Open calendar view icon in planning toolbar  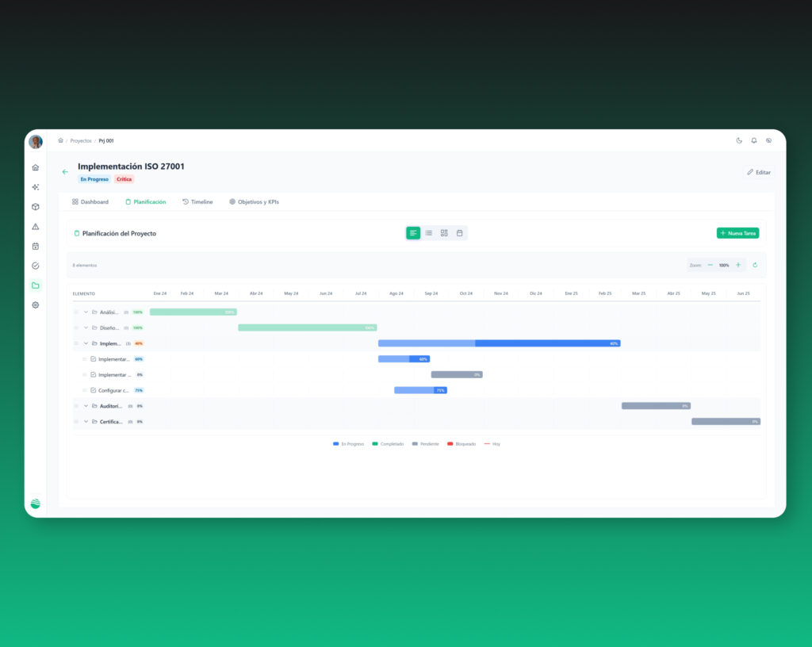(x=459, y=233)
